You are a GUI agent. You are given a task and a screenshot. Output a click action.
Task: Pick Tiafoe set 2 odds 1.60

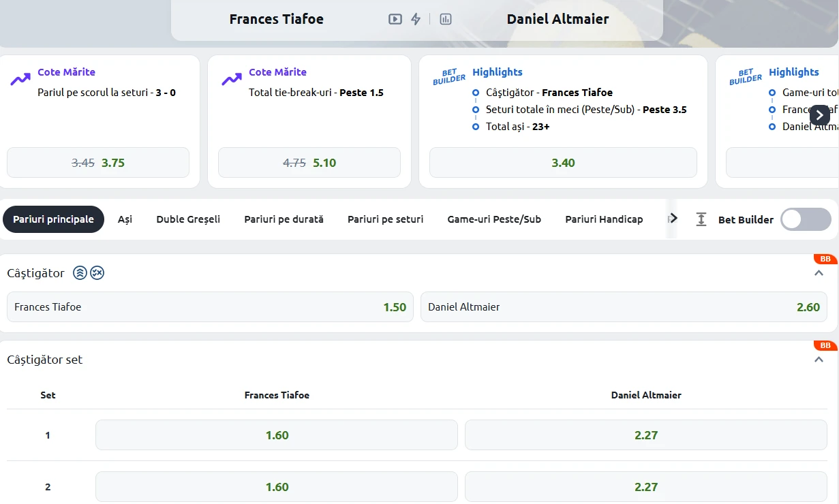point(277,487)
